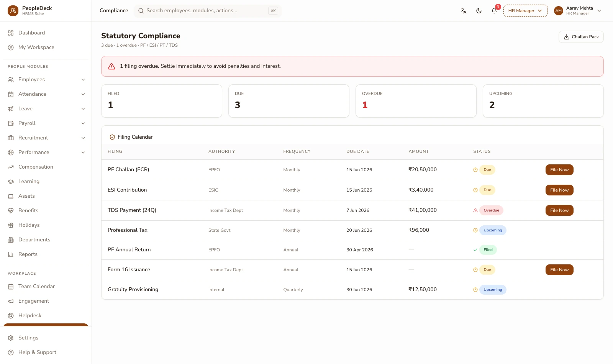Open notifications bell icon
613x364 pixels.
(x=494, y=11)
